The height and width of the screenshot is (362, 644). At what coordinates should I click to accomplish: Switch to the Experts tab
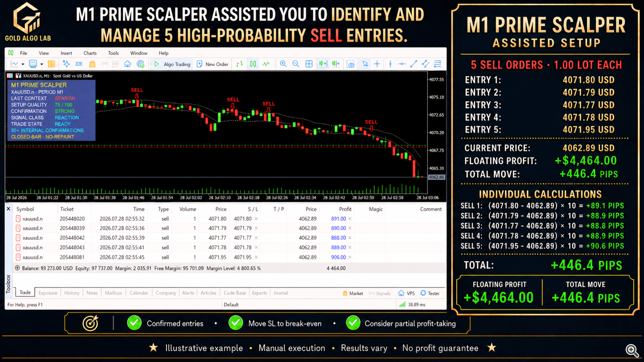coord(259,293)
